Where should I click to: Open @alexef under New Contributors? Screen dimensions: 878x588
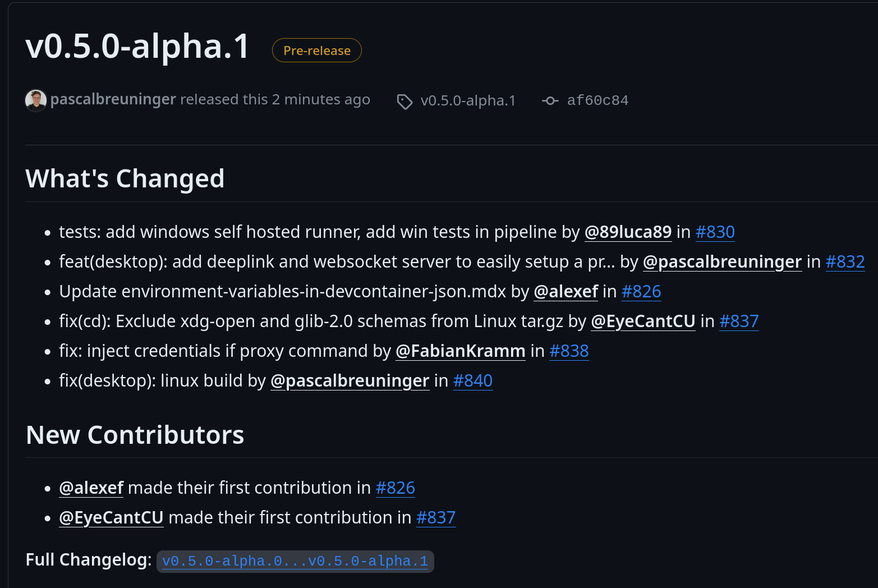point(91,488)
